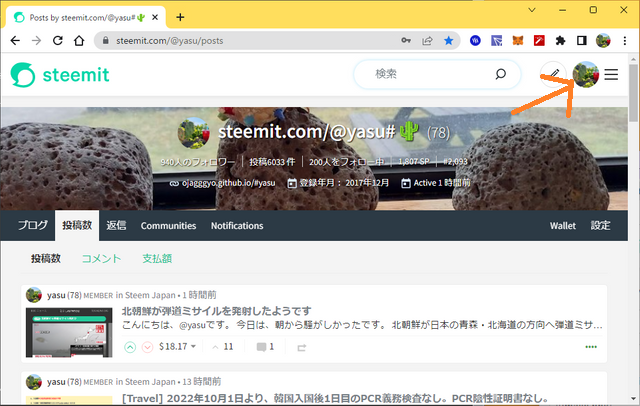Click the resteem icon on first post
Viewport: 640px width, 406px height.
(x=302, y=348)
